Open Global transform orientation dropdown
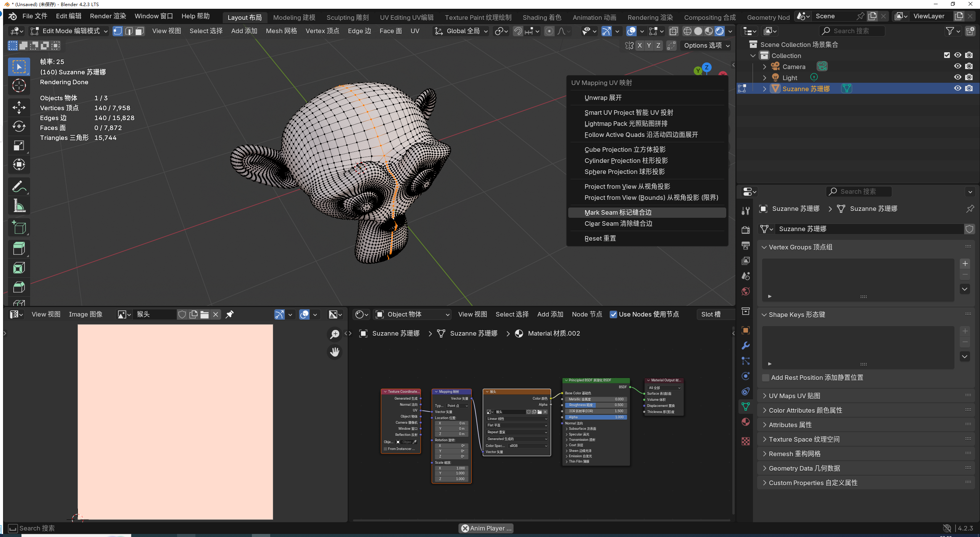Screen dimensions: 980x537 [x=461, y=31]
